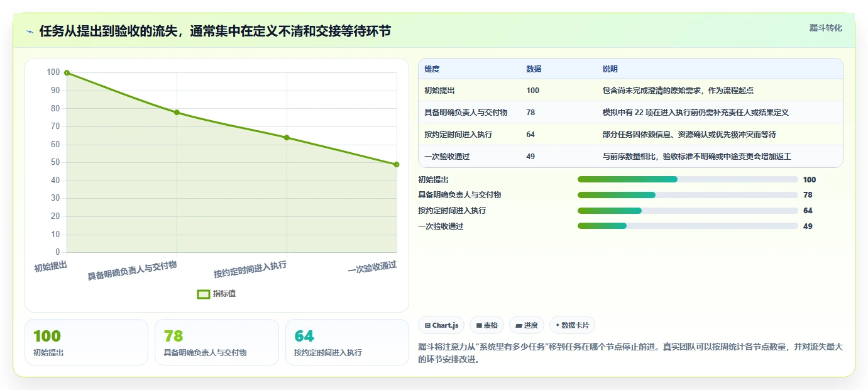Click the Chart.js chip icon
Image resolution: width=868 pixels, height=390 pixels.
coord(428,325)
